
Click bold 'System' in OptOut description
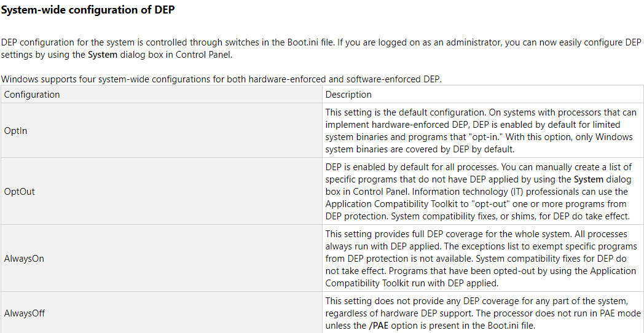coord(589,179)
